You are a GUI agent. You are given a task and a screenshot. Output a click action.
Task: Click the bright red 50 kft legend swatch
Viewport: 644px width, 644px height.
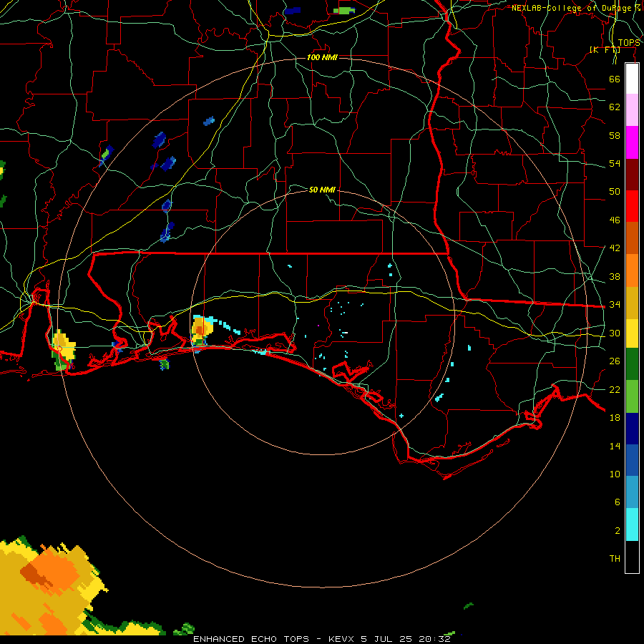pos(632,206)
